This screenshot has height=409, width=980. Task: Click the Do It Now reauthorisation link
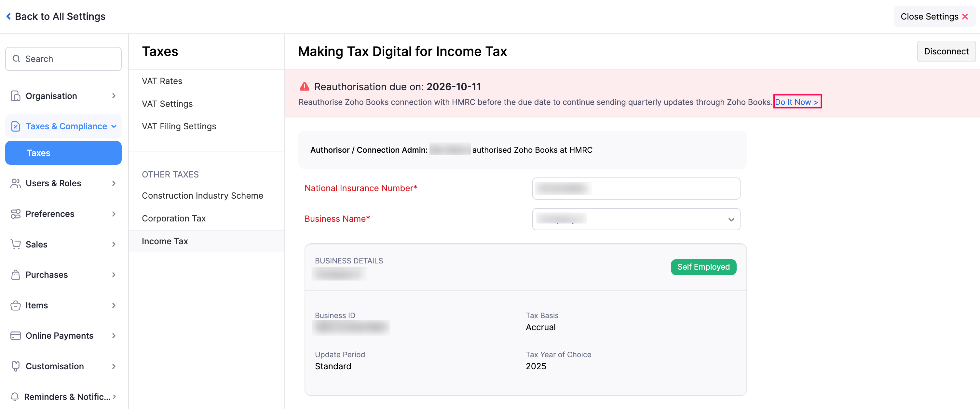tap(796, 102)
